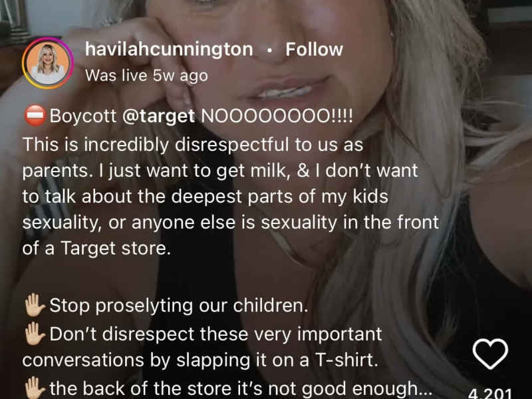Open havilahcunnington's profile picture
Viewport: 532px width, 399px height.
tap(48, 63)
